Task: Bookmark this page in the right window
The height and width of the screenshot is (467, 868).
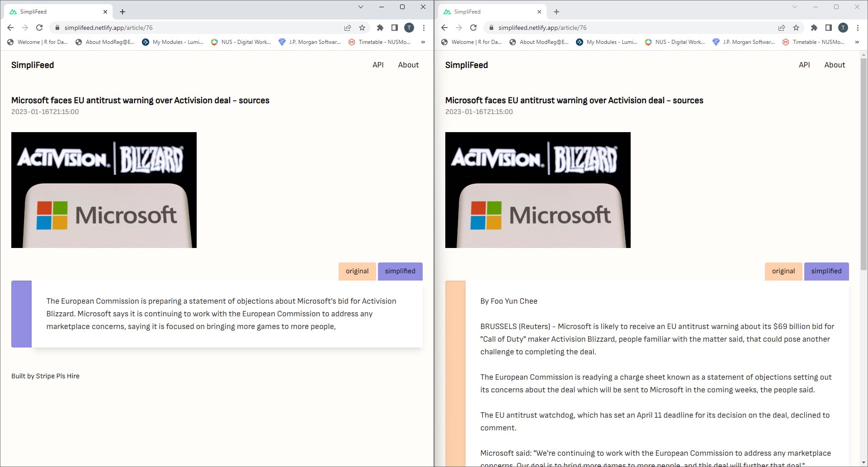Action: 796,28
